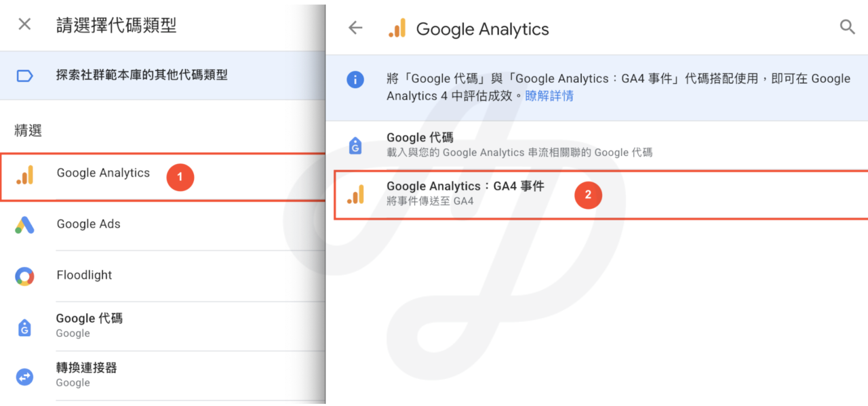
Task: Open the 瞭解詳情 link
Action: [549, 96]
